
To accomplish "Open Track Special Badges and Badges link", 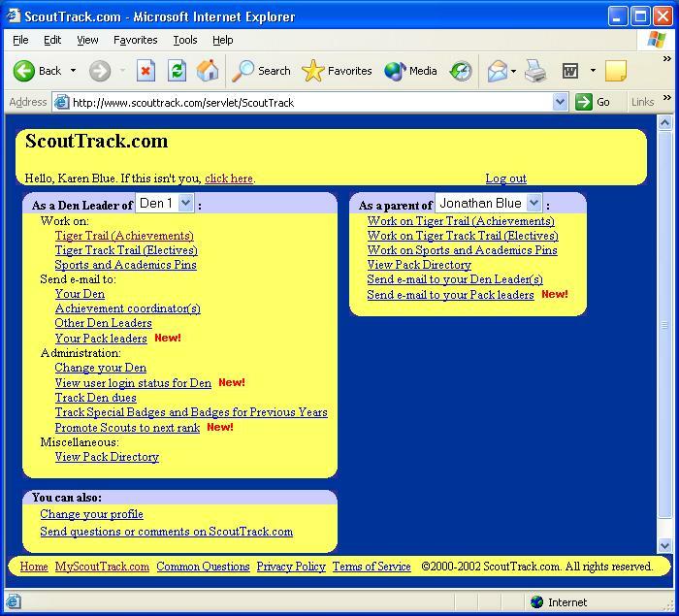I will point(191,412).
